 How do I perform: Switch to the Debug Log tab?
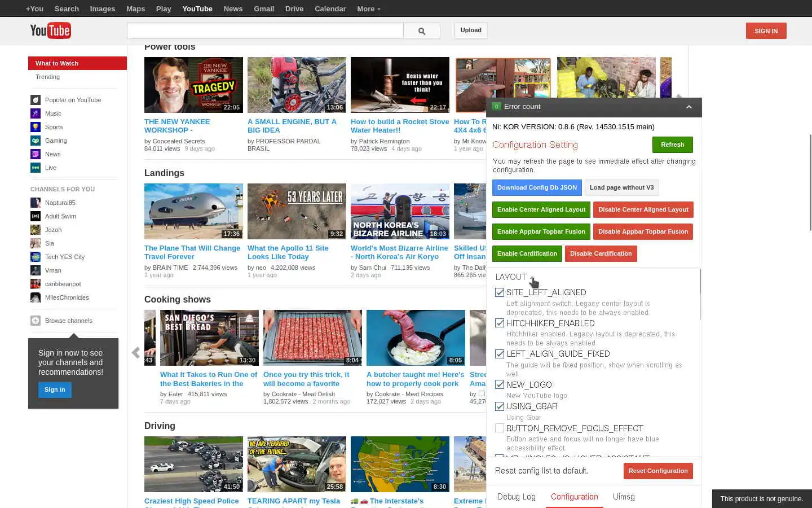pos(516,497)
